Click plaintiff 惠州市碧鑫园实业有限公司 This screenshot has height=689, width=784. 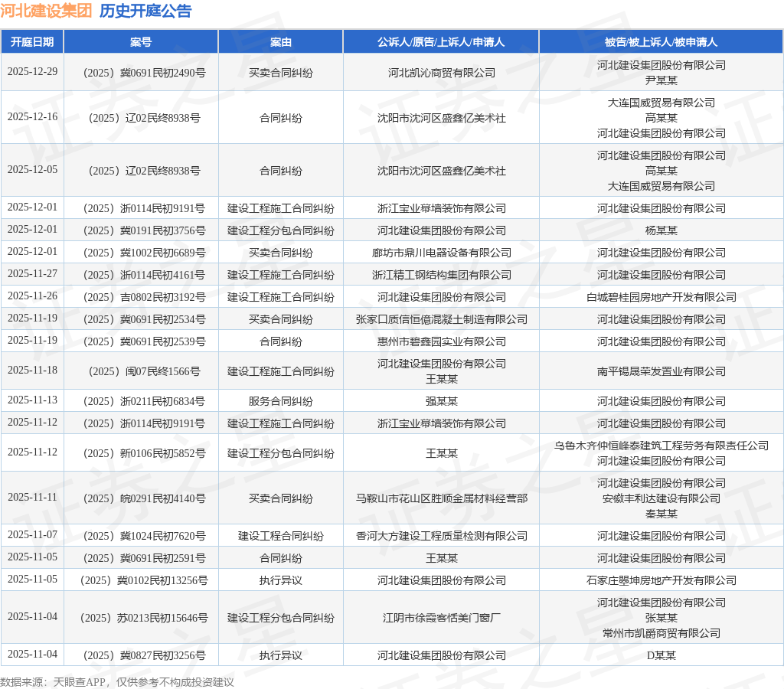tap(442, 341)
